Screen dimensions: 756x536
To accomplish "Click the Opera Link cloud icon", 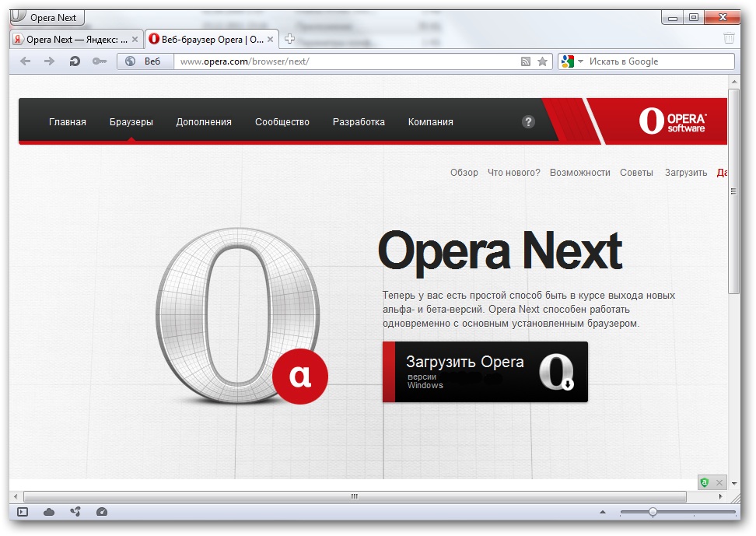I will [x=49, y=512].
